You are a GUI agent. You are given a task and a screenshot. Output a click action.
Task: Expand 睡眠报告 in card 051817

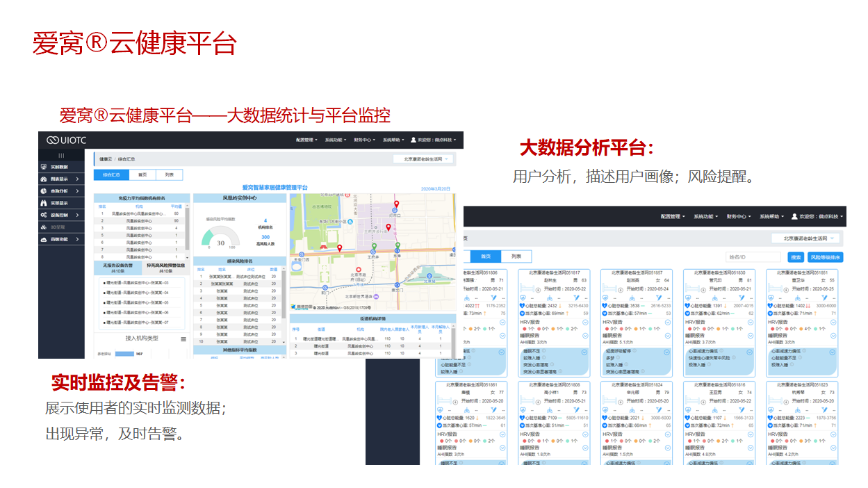click(x=585, y=336)
